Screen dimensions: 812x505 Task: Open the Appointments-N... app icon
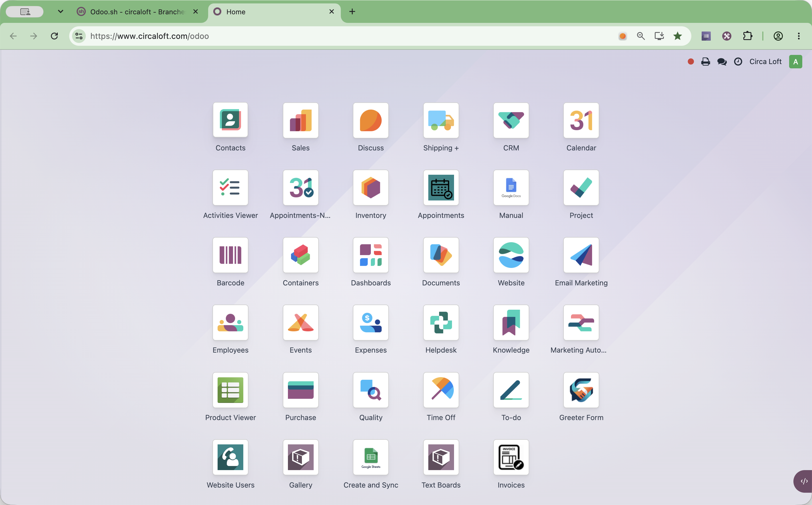click(300, 188)
